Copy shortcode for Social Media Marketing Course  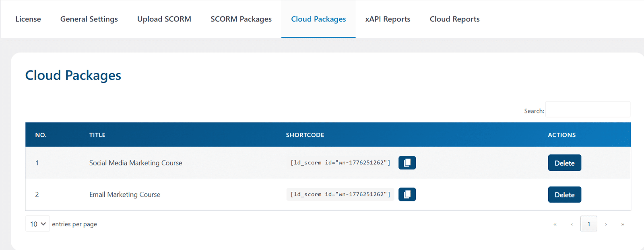point(407,163)
